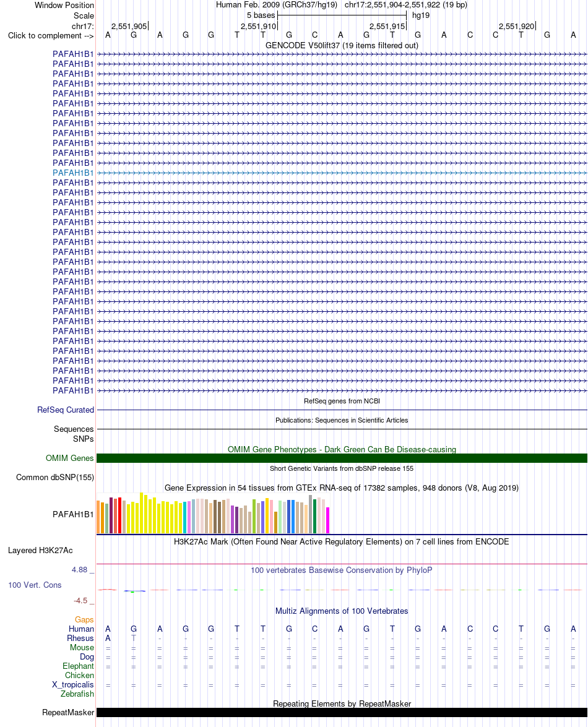Click the dark green bar in the GTEx chart

315,517
